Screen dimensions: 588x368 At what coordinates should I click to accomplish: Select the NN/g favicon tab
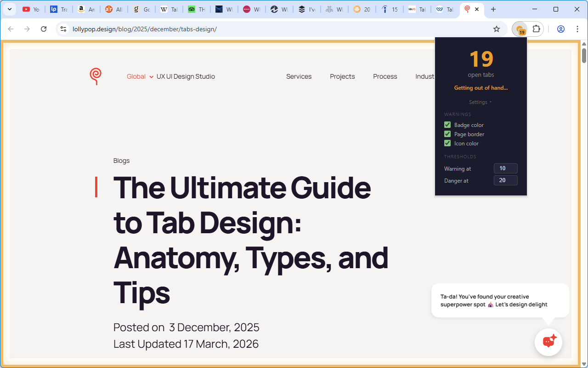coord(417,9)
